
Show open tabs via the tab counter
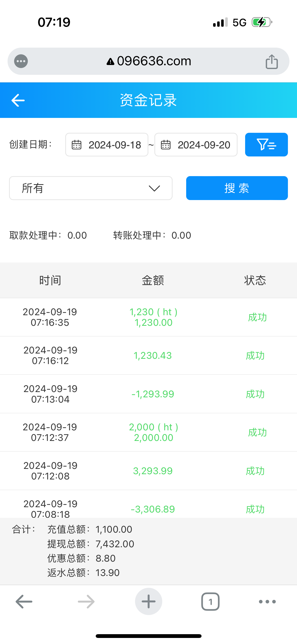[x=210, y=601]
